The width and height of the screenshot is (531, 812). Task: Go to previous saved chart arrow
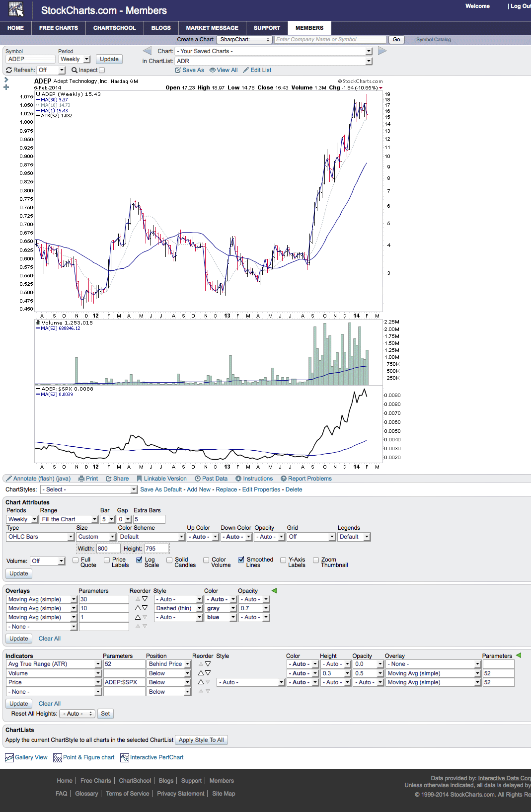coord(147,51)
